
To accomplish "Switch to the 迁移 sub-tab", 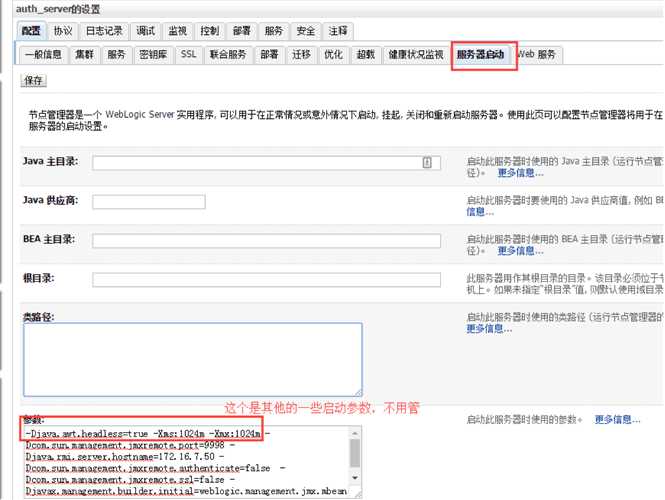I will [x=301, y=55].
